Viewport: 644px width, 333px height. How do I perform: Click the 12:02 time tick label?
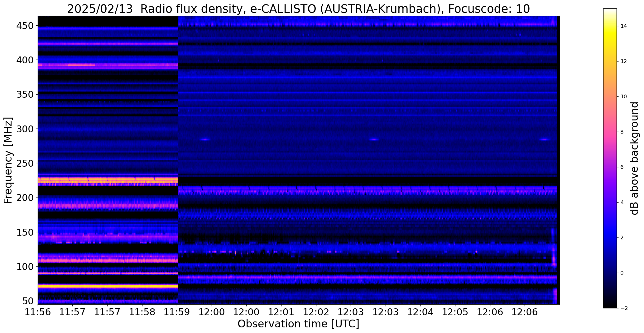point(316,312)
